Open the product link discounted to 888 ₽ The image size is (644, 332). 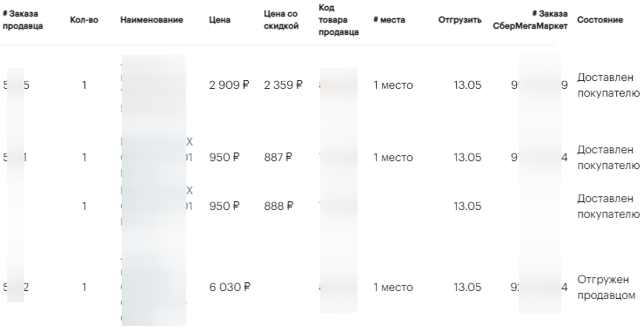pos(157,207)
